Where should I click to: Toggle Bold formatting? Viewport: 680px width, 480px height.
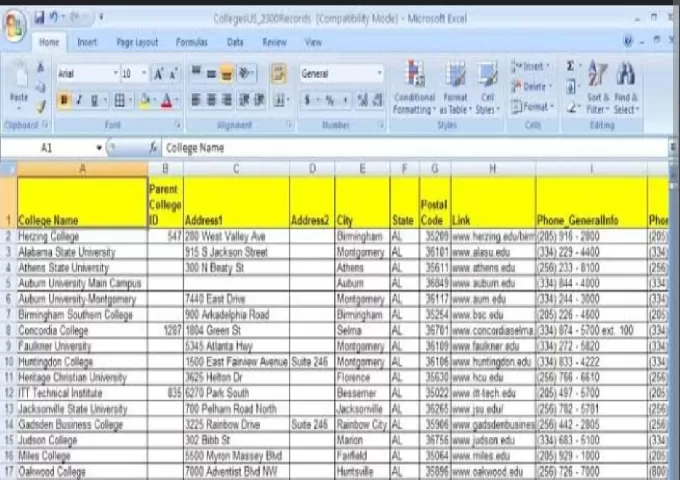coord(63,100)
